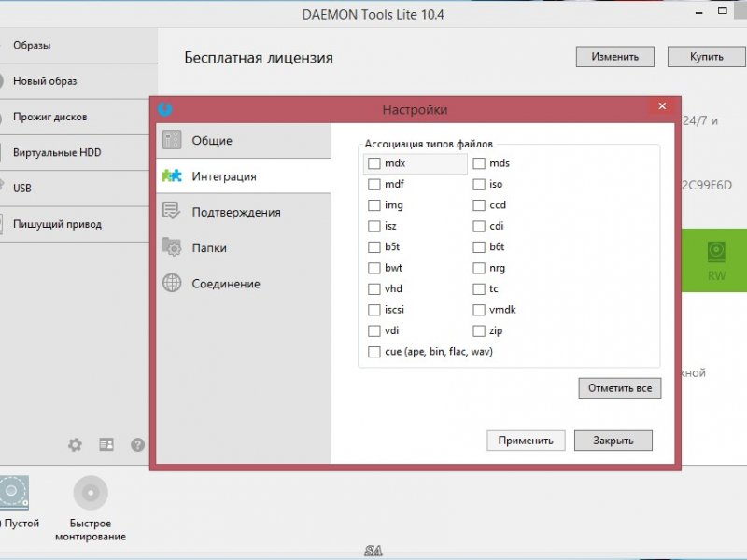Click Закрыть to dismiss settings
The image size is (747, 560).
pyautogui.click(x=613, y=441)
